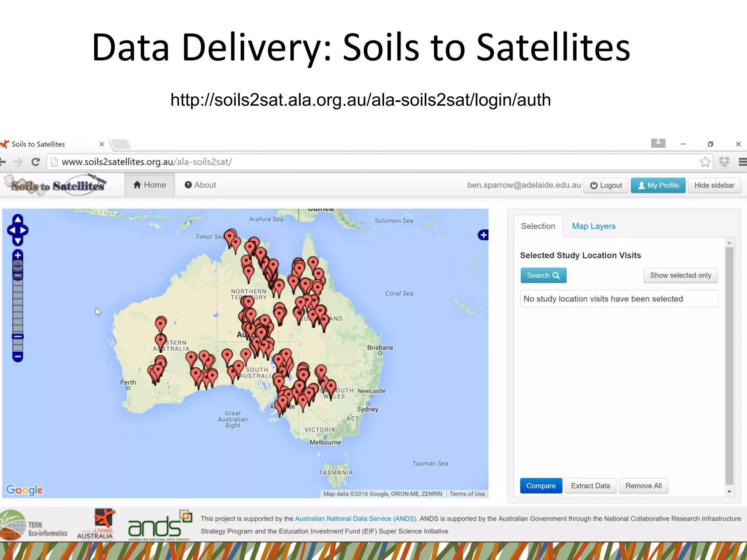Click the sidebar scrollbar down arrow

(729, 492)
